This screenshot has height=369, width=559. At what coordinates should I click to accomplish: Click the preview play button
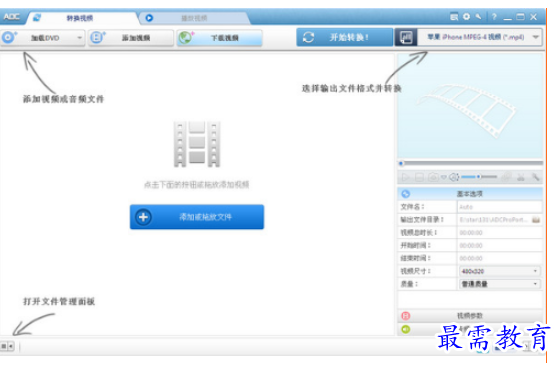pyautogui.click(x=405, y=177)
